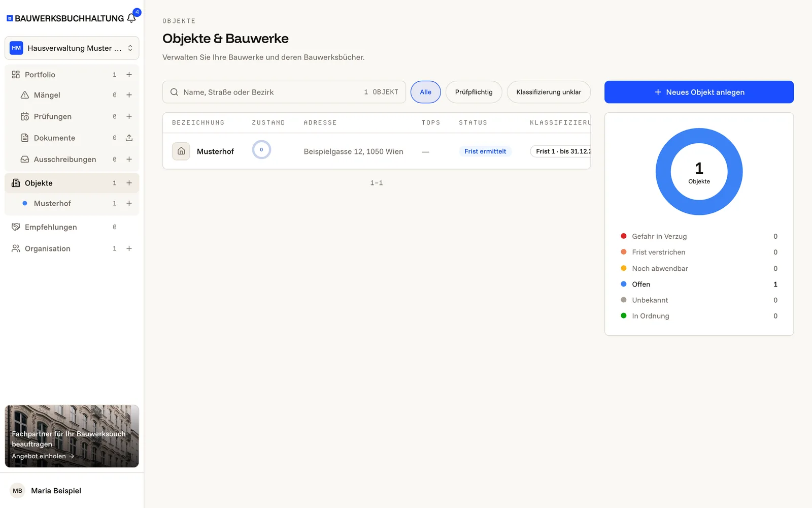812x508 pixels.
Task: Go to Organisation section
Action: click(48, 248)
